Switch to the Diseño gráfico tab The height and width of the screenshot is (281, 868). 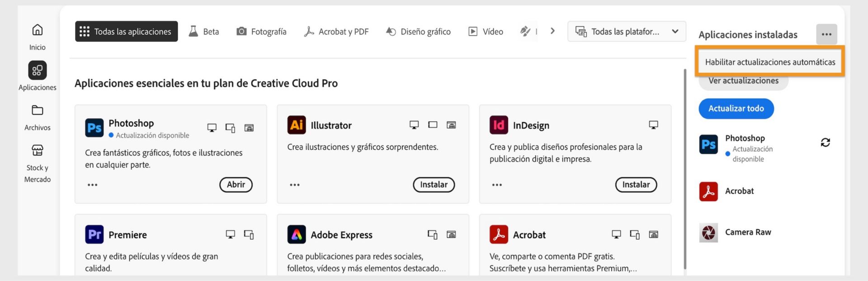pyautogui.click(x=418, y=31)
